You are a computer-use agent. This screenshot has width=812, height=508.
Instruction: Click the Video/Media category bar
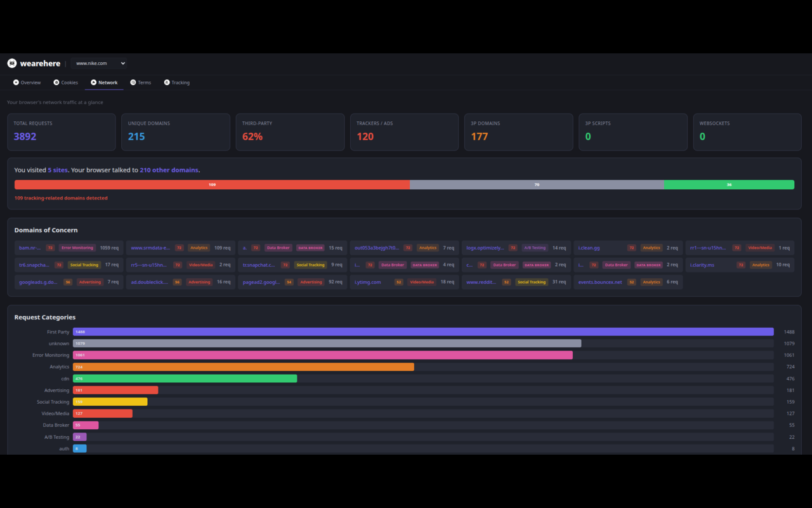(x=103, y=413)
